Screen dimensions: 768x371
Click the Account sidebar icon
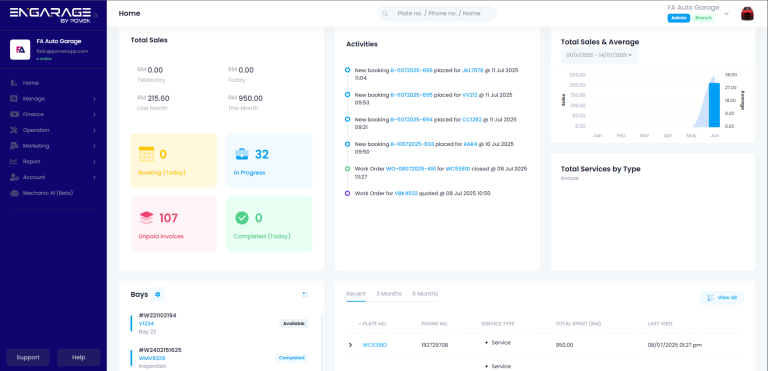tap(14, 177)
